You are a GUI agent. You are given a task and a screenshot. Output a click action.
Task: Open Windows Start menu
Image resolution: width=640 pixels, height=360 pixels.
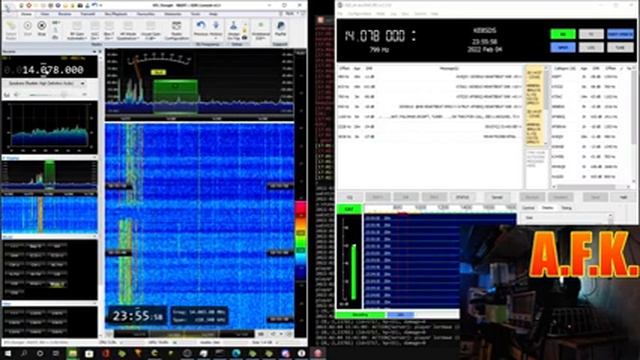(x=8, y=353)
